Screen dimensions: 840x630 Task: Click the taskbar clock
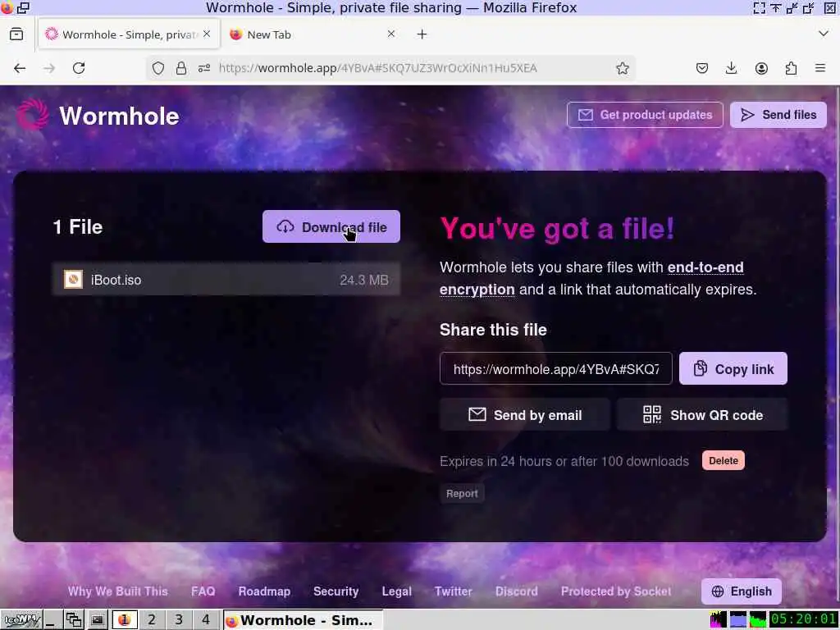[x=804, y=619]
